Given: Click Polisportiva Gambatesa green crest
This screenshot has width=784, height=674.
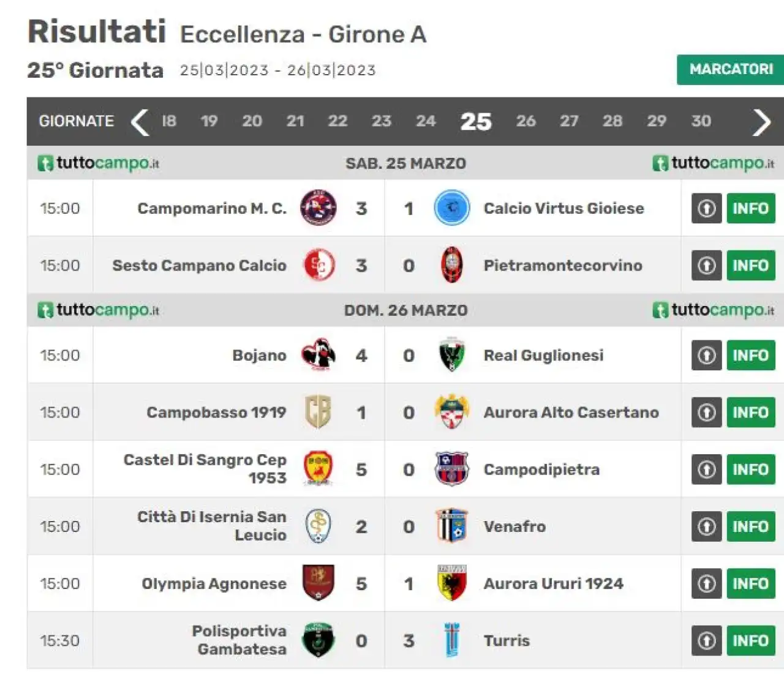Looking at the screenshot, I should click(318, 640).
